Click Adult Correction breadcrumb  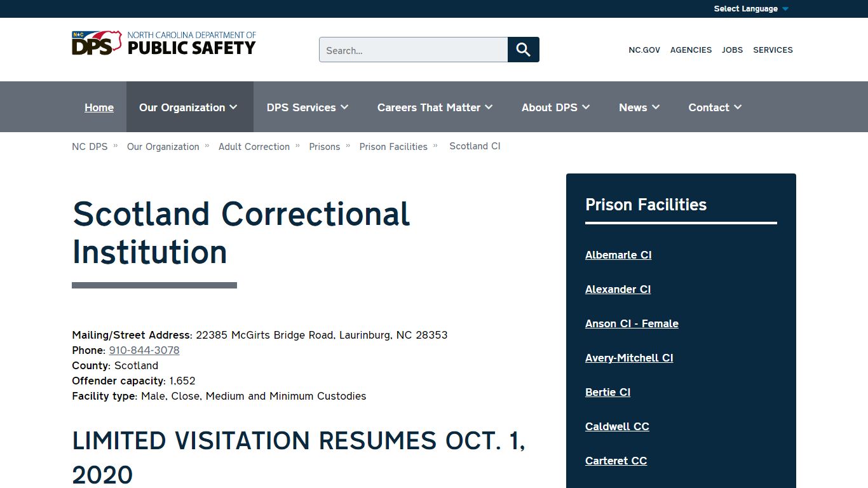click(x=254, y=147)
